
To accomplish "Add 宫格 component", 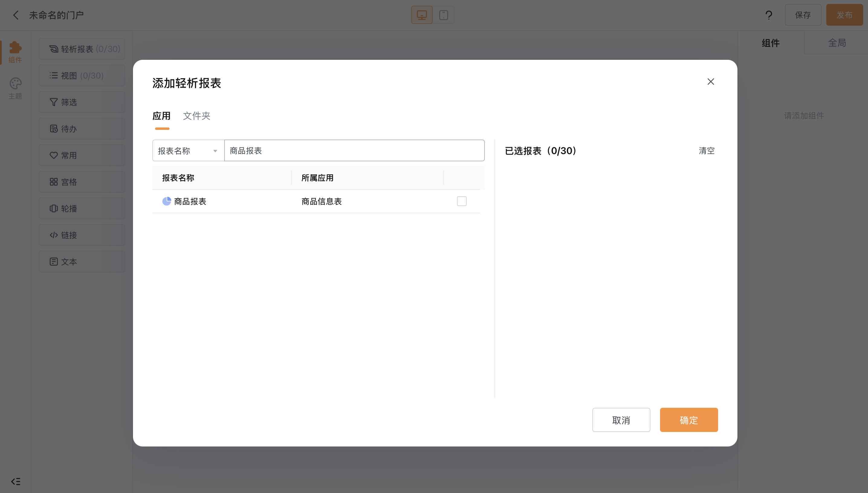I will [82, 182].
